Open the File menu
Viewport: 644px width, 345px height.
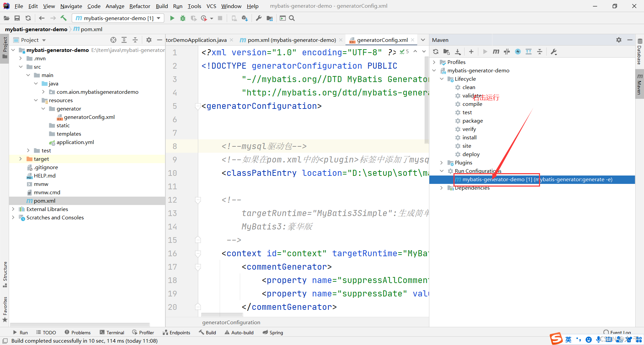pyautogui.click(x=19, y=6)
